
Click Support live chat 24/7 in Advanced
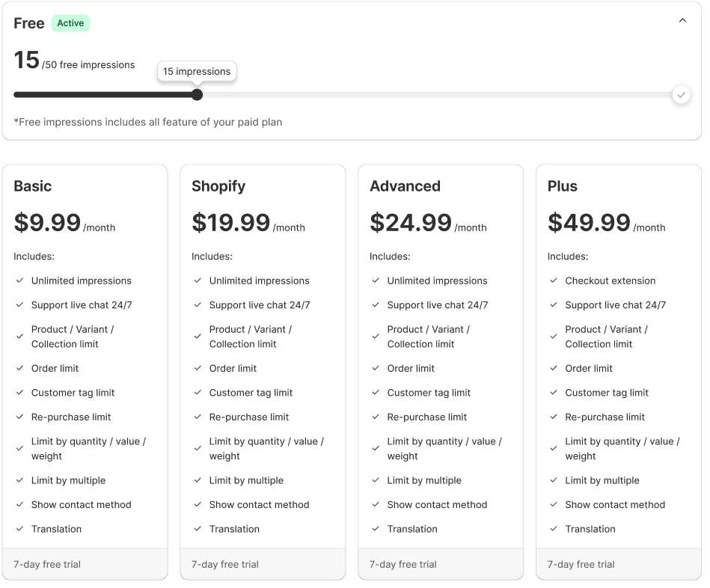pyautogui.click(x=438, y=305)
